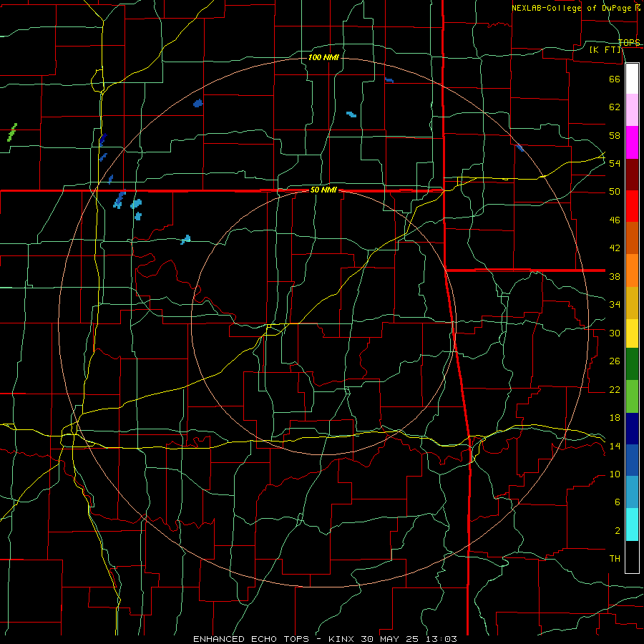Click the "50" legend value
Screen dimensions: 644x644
click(x=615, y=192)
